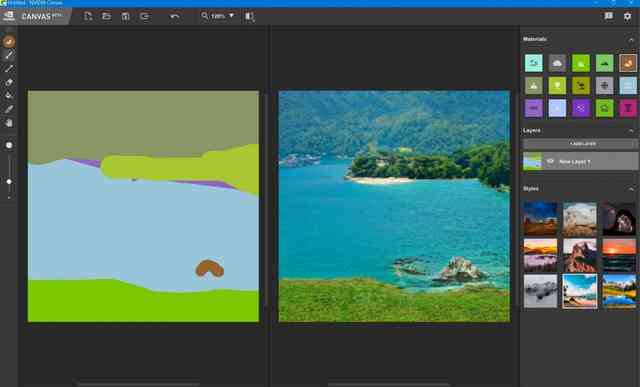Screen dimensions: 640x387
Task: Toggle the split view layout icon
Action: pyautogui.click(x=250, y=17)
